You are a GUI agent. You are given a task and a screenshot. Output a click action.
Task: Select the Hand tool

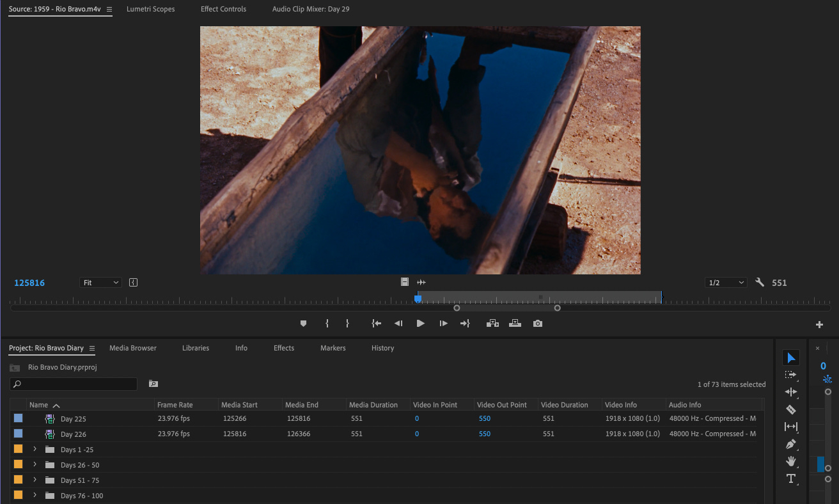pyautogui.click(x=791, y=461)
